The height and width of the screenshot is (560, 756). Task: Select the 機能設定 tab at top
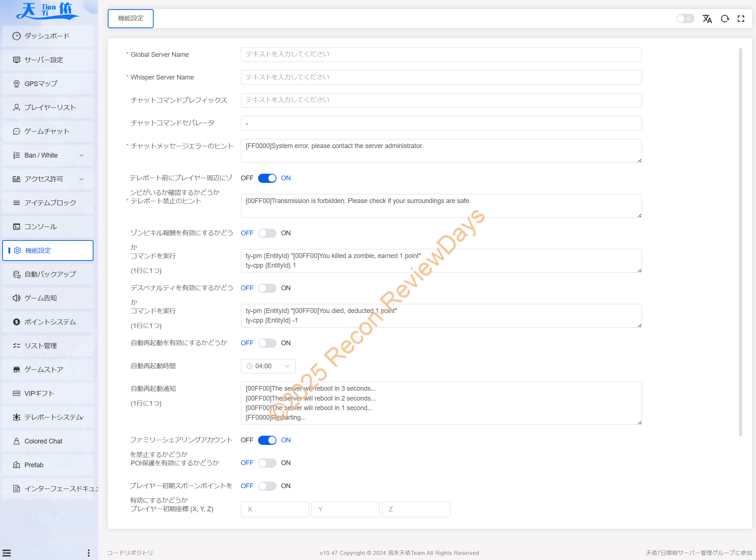pos(131,19)
